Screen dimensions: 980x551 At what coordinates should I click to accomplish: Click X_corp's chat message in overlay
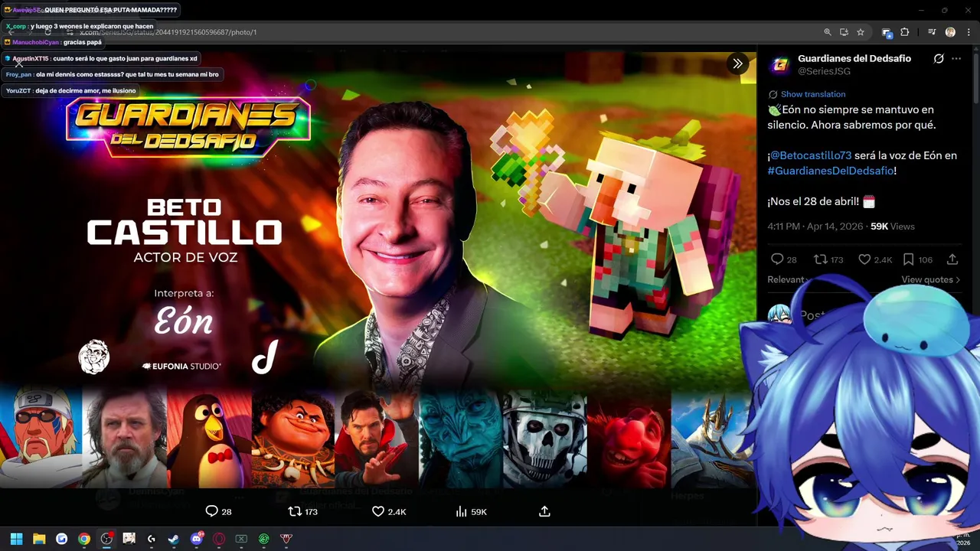(80, 26)
